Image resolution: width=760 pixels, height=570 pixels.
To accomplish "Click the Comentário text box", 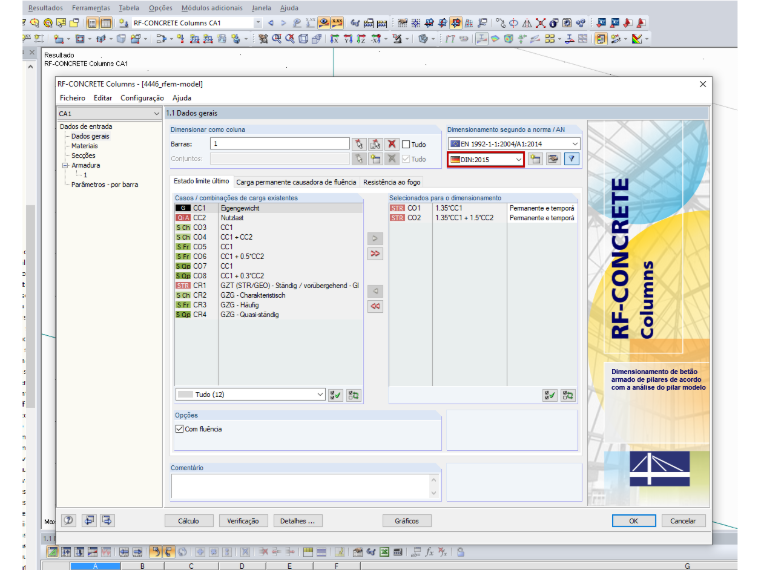I will pyautogui.click(x=301, y=486).
